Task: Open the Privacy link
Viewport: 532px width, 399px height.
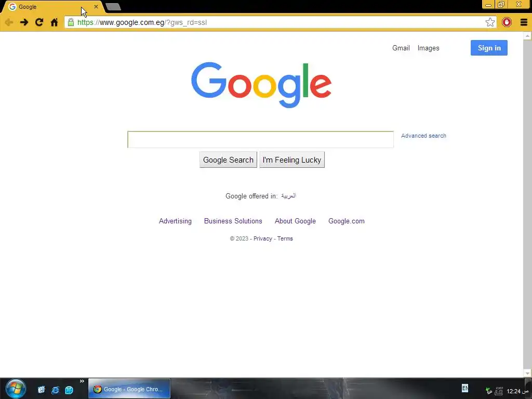Action: click(x=262, y=238)
